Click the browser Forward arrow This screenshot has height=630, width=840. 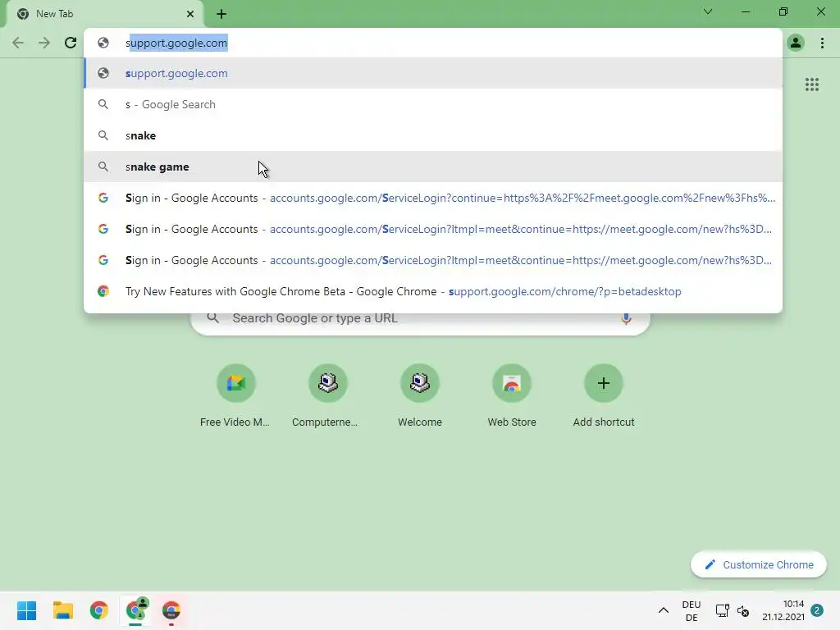[44, 43]
